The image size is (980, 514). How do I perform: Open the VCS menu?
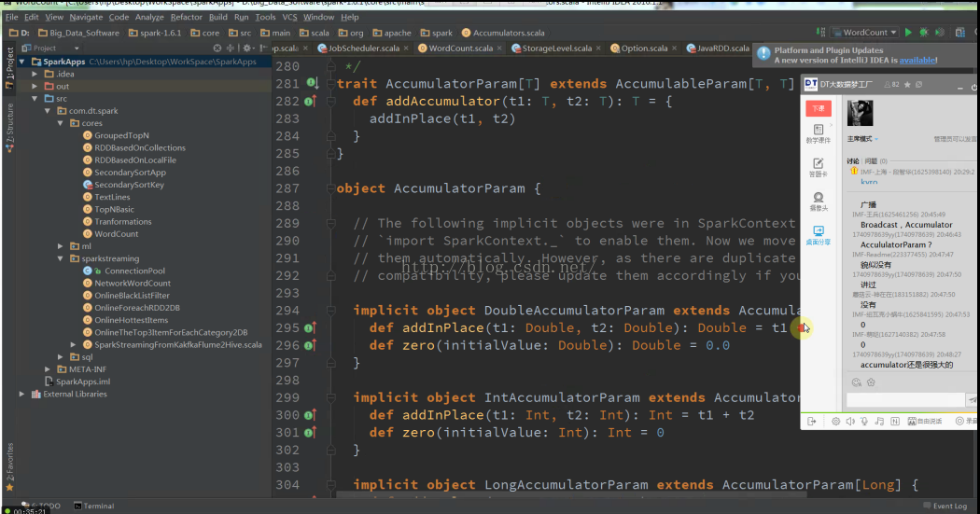click(289, 17)
